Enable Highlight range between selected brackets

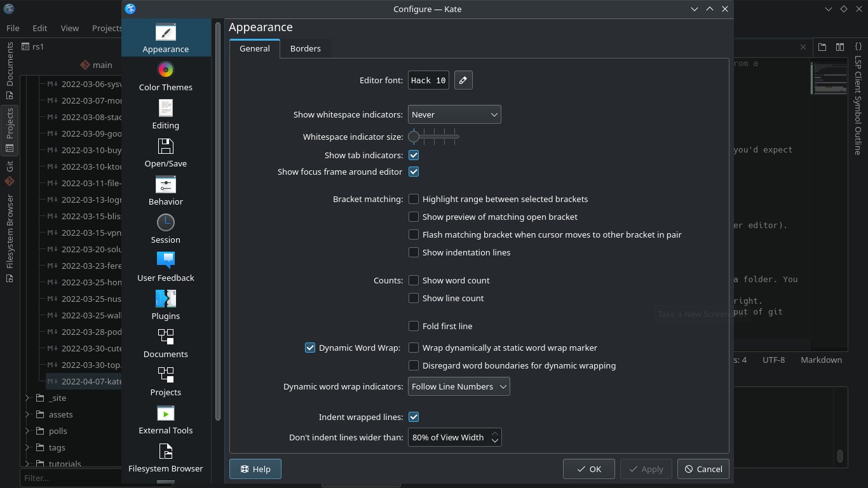[x=414, y=199]
